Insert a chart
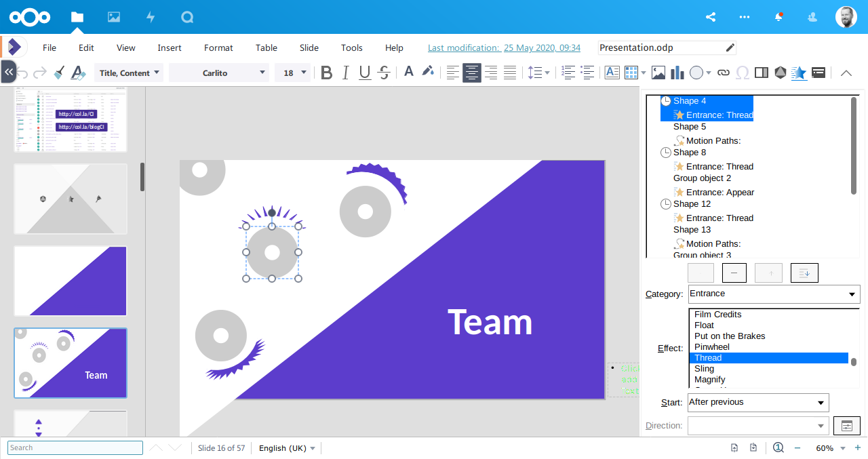 click(x=676, y=73)
